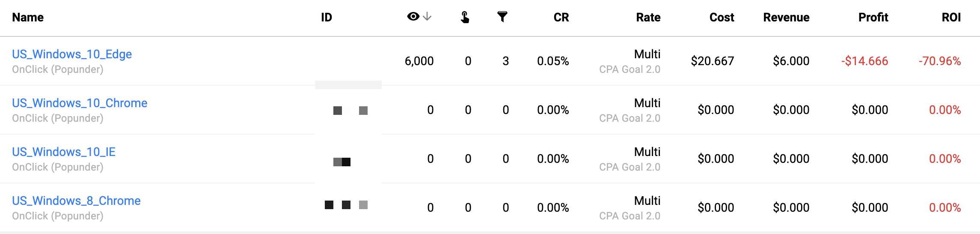Sort table by Rate column header
Screen dimensions: 980x234
[x=648, y=17]
